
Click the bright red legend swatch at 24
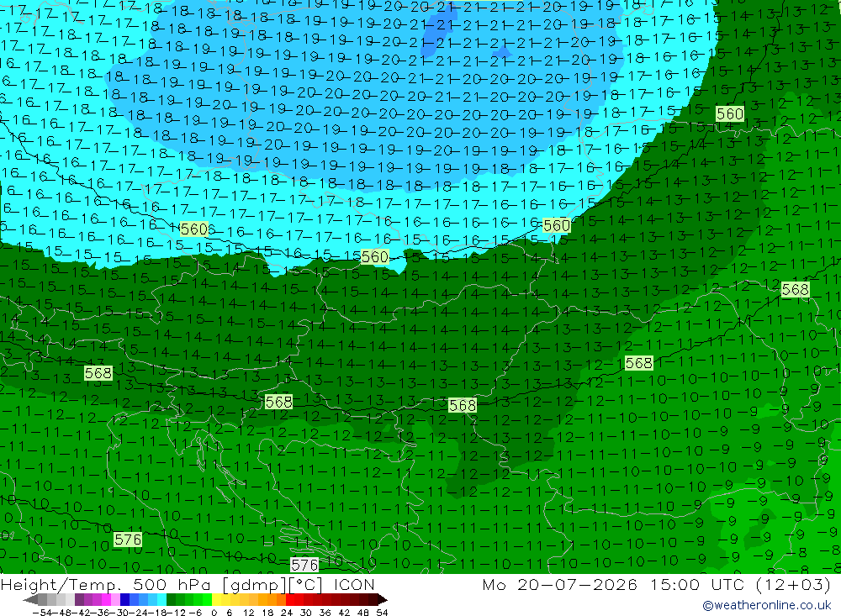coord(290,599)
